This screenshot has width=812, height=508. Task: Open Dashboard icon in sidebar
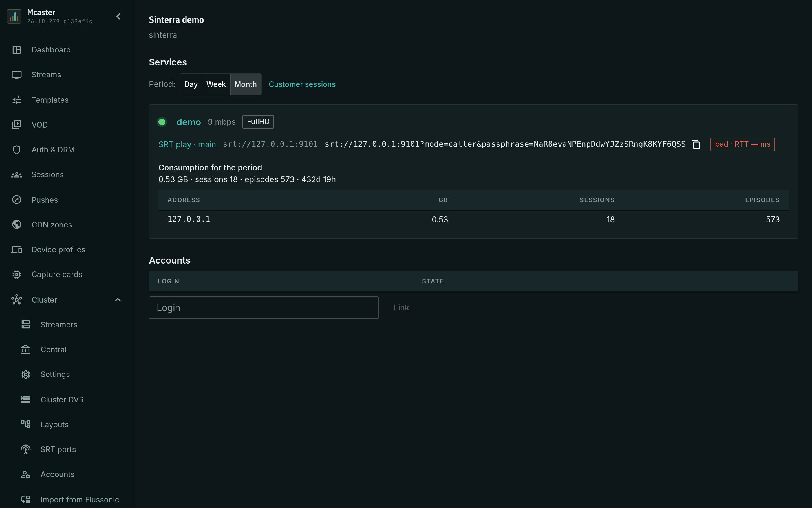(x=16, y=50)
